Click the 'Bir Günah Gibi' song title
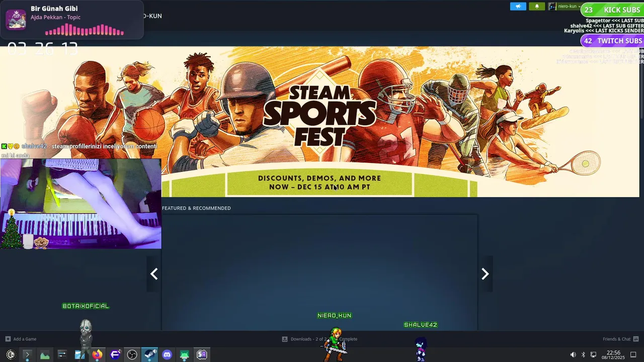Screen dimensions: 644x362 pos(54,9)
